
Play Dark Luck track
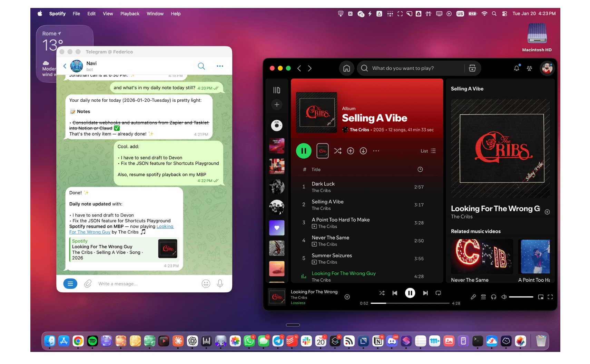pyautogui.click(x=367, y=187)
